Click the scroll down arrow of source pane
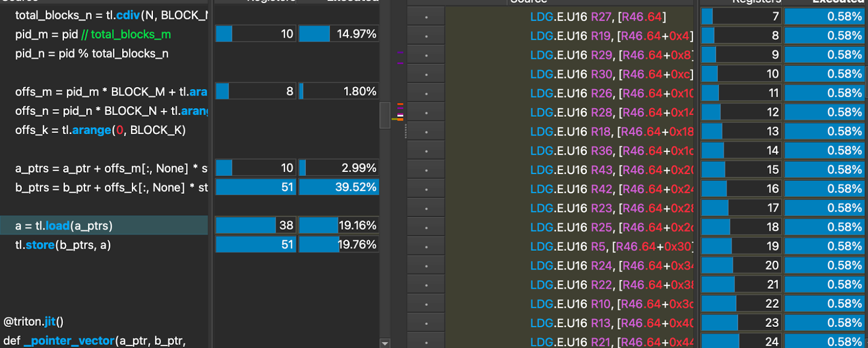This screenshot has width=868, height=348. (x=385, y=343)
